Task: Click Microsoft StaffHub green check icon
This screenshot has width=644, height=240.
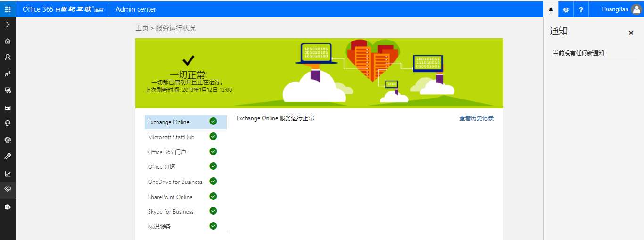Action: pyautogui.click(x=213, y=136)
